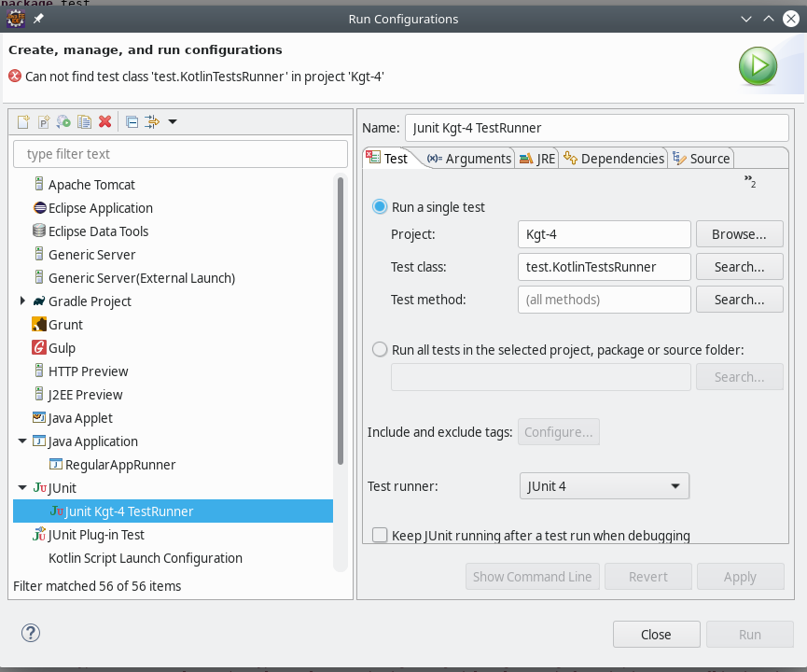Click the HTTP Preview server icon
The height and width of the screenshot is (672, 807).
[x=39, y=371]
